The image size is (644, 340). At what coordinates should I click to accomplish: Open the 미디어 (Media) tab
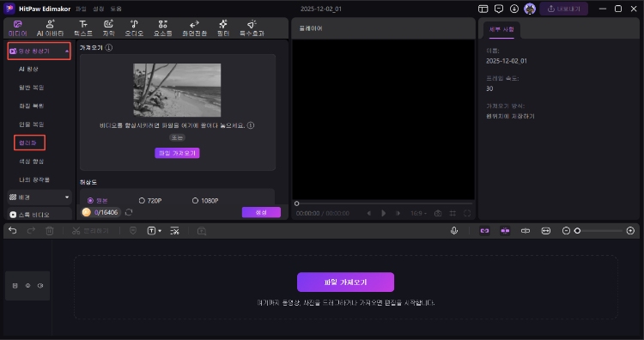click(x=18, y=28)
